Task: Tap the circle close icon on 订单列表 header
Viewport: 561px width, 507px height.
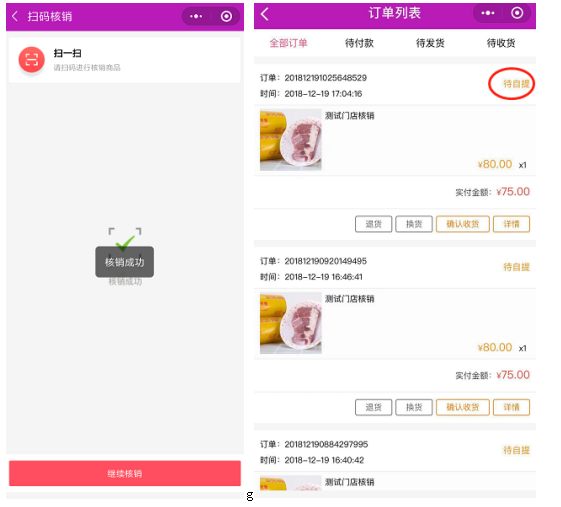Action: point(517,13)
